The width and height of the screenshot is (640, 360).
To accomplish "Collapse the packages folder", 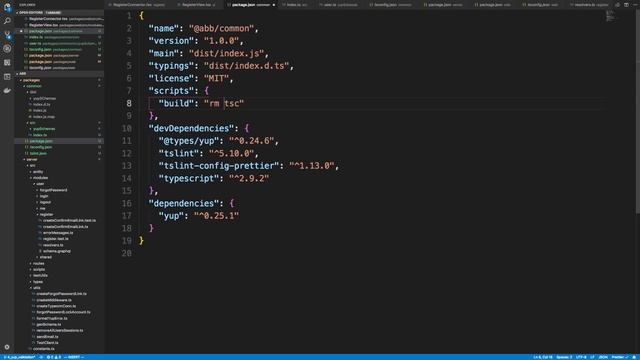I will [31, 80].
